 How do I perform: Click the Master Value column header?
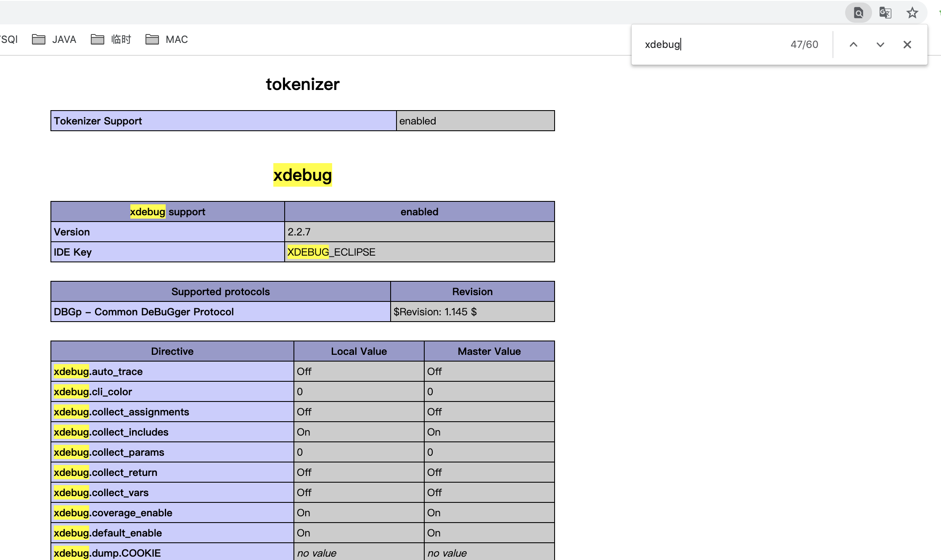[x=489, y=351]
